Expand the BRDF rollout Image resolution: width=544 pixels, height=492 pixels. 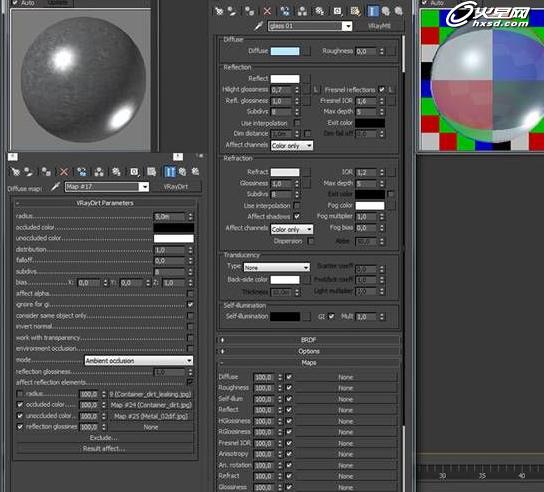tap(308, 340)
